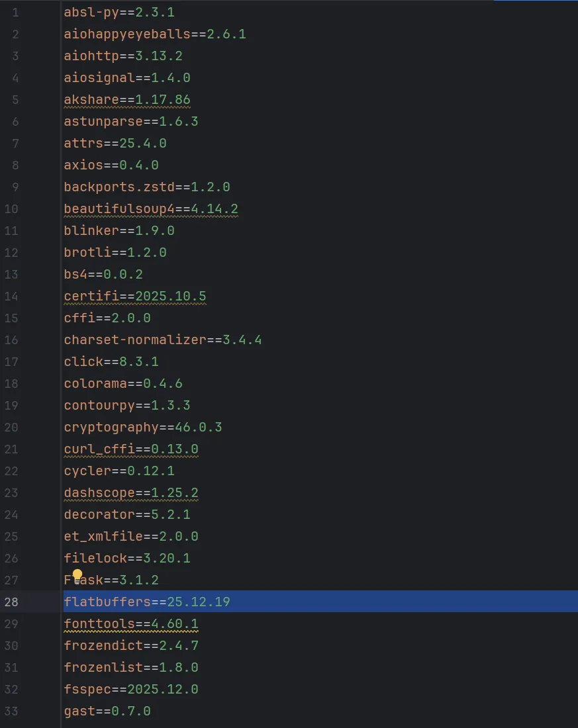Click colorama==0.4.6 line
The height and width of the screenshot is (728, 578).
[123, 383]
